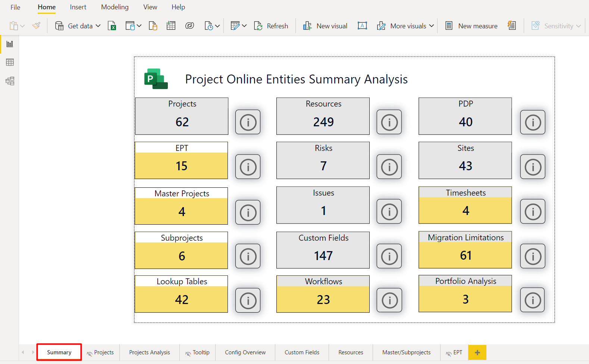
Task: Expand the Get data dropdown arrow
Action: coord(98,26)
